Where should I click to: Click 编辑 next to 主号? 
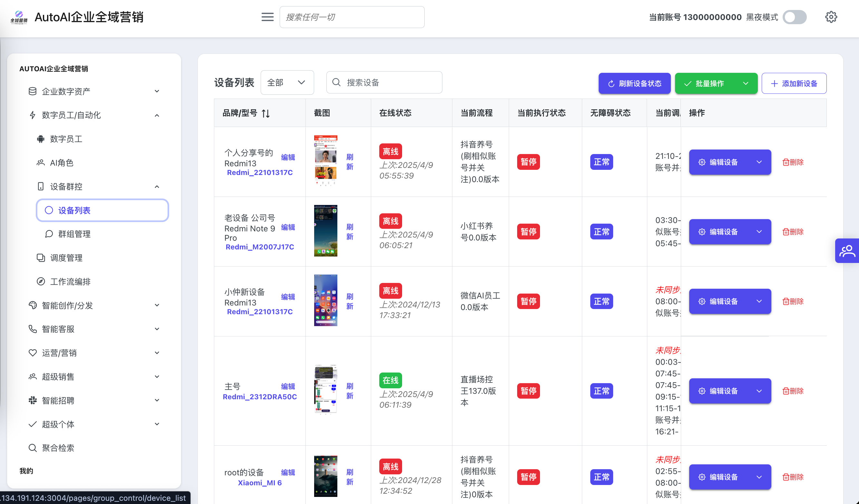pos(288,387)
